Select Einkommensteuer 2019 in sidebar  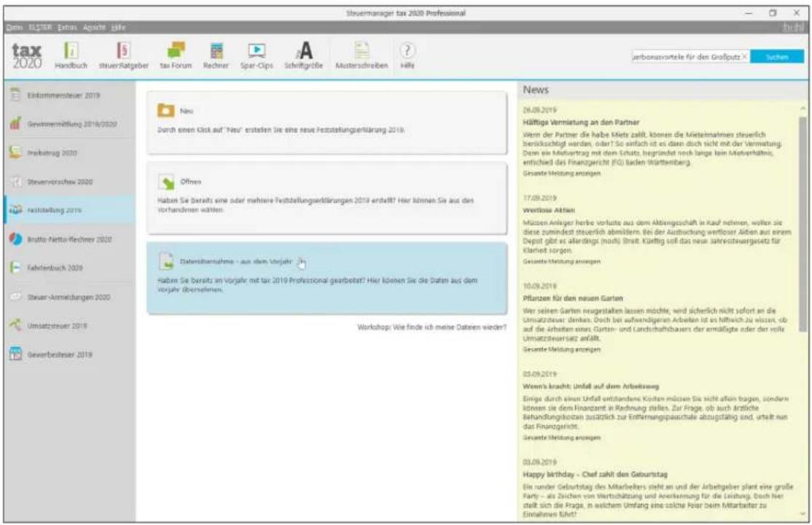[69, 96]
